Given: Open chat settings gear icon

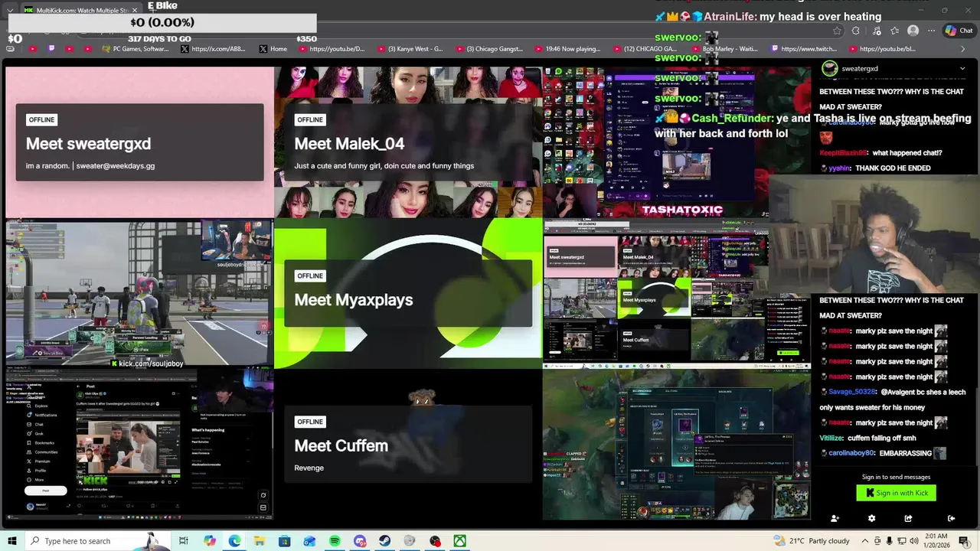Looking at the screenshot, I should pos(871,518).
